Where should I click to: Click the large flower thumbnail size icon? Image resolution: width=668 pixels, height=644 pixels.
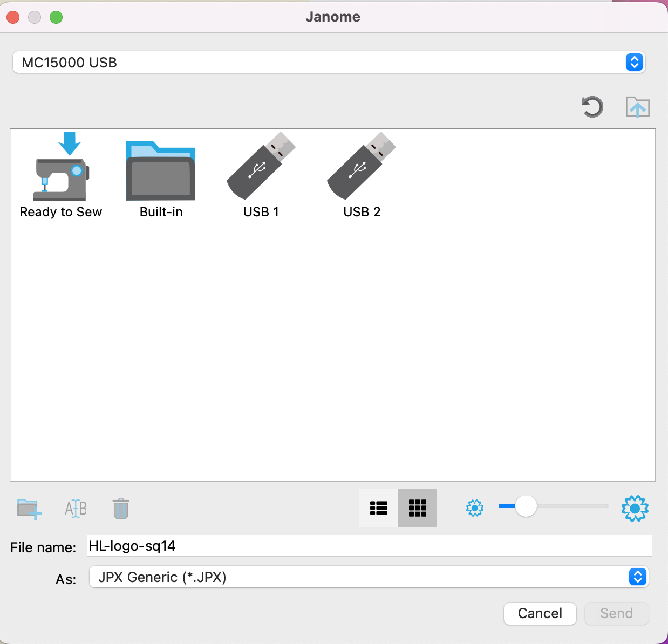[x=635, y=508]
